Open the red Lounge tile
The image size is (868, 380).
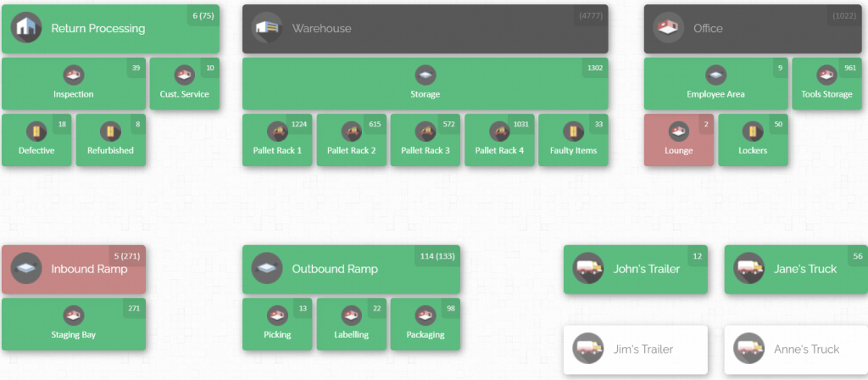[x=679, y=141]
